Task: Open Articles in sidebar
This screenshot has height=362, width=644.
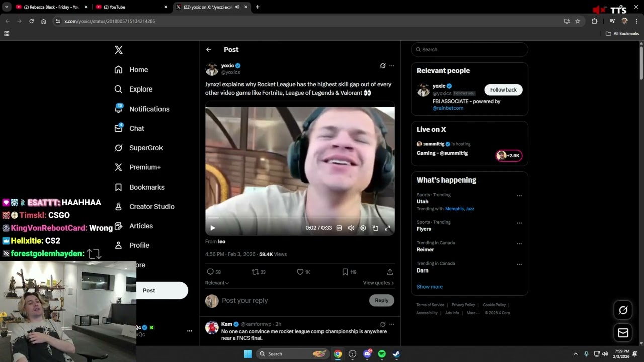Action: (133, 226)
